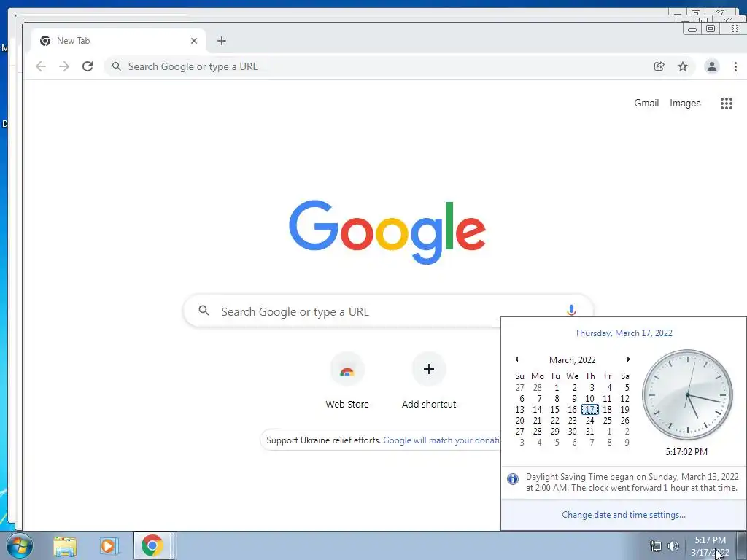Reload the current page
Viewport: 747px width, 560px height.
coord(88,66)
